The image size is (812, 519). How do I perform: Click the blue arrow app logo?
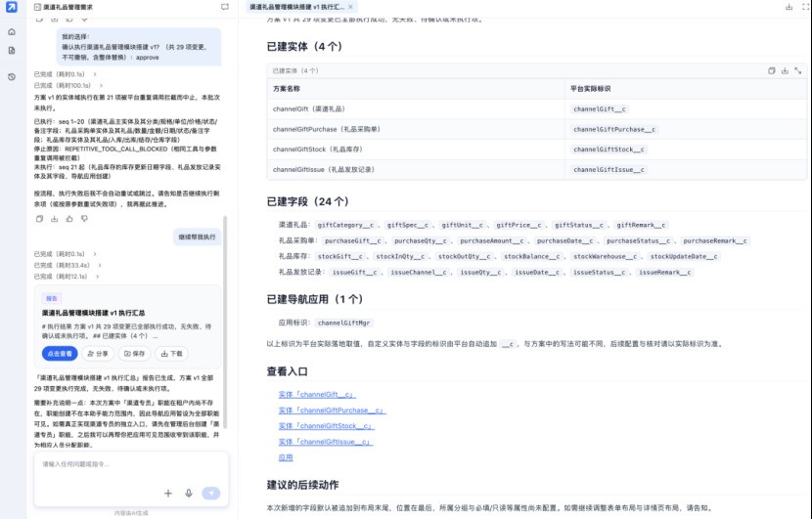coord(12,7)
